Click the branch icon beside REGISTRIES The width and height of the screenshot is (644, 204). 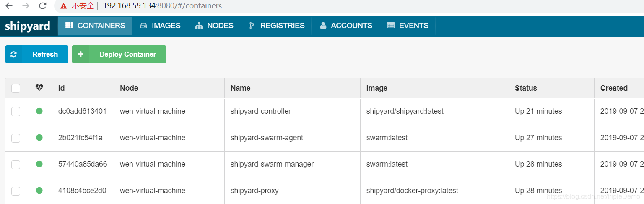pyautogui.click(x=252, y=26)
